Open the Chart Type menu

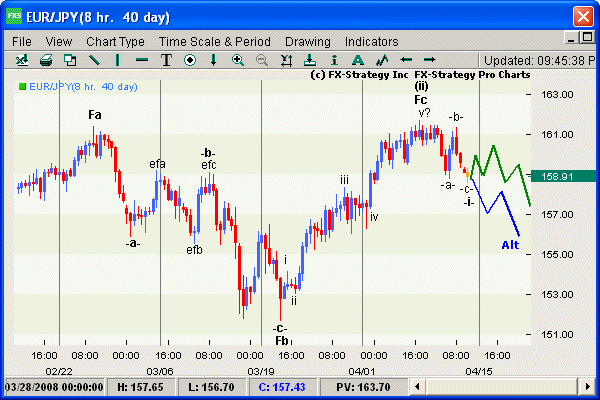pyautogui.click(x=115, y=41)
